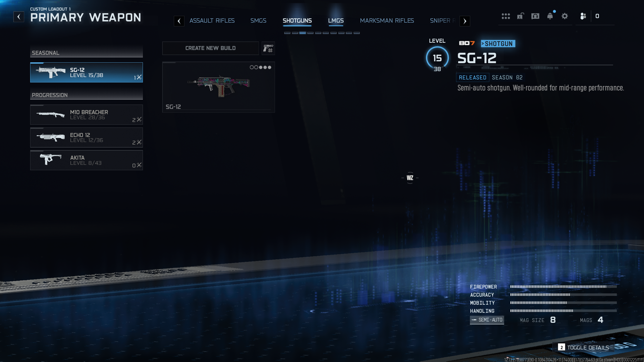The height and width of the screenshot is (362, 644).
Task: Click the BO7 game logo badge
Action: (x=467, y=43)
